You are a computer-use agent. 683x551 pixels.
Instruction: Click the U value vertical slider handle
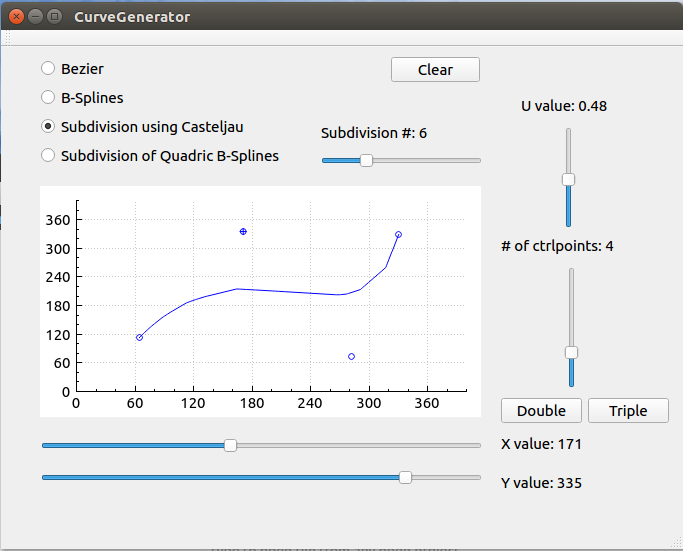point(568,180)
